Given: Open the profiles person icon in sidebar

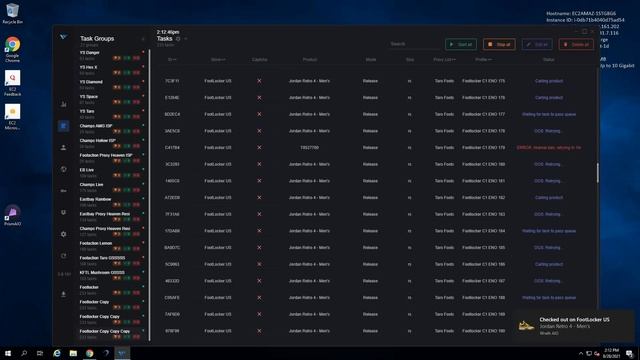Looking at the screenshot, I should (x=64, y=147).
